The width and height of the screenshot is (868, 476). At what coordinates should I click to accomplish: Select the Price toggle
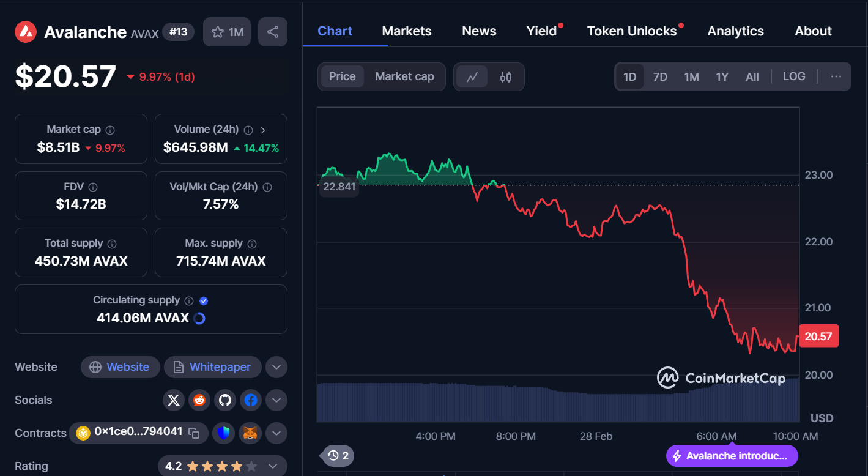(342, 76)
